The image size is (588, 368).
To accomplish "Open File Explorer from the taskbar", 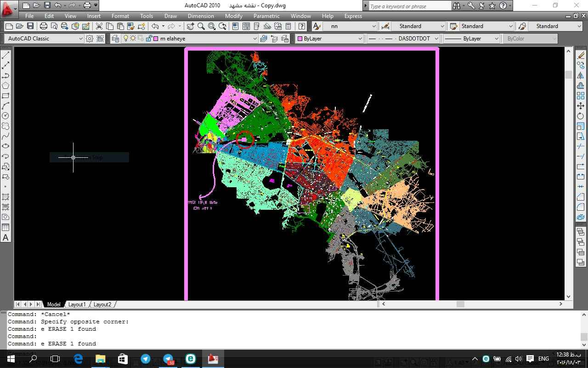I will 100,359.
